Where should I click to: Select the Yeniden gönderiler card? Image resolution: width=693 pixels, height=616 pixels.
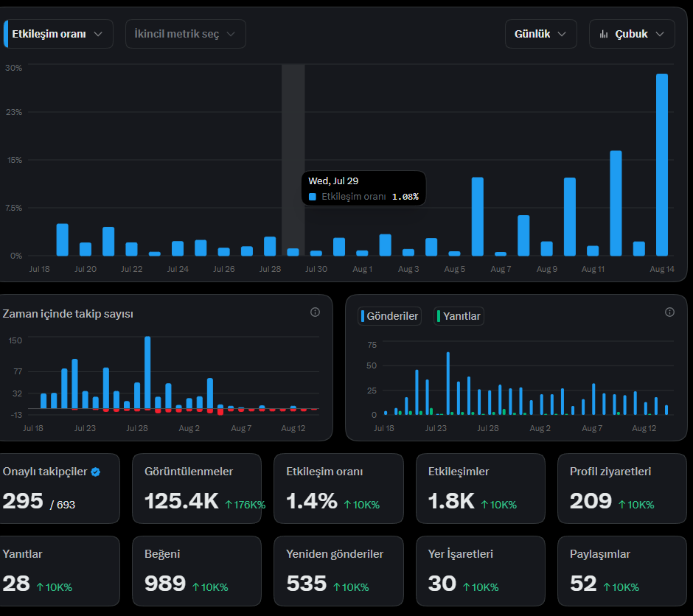(338, 571)
